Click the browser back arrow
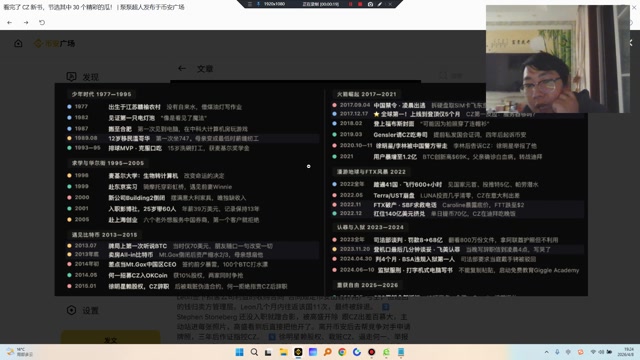The width and height of the screenshot is (640, 360). 9,22
